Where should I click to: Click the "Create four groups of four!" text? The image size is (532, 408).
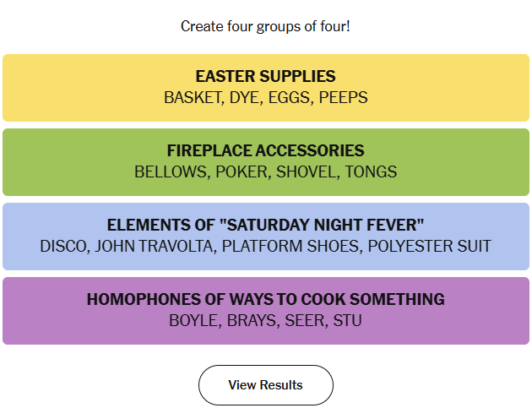(x=265, y=26)
